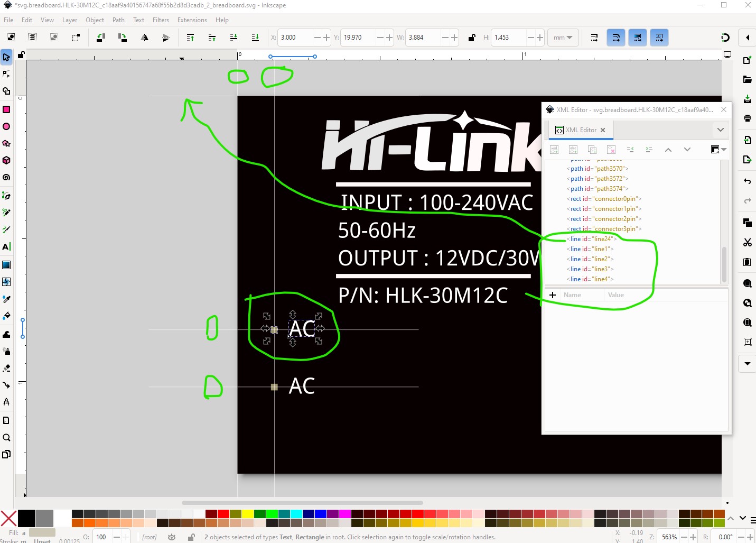This screenshot has width=756, height=543.
Task: Select the Star and polygon tool
Action: tap(6, 143)
